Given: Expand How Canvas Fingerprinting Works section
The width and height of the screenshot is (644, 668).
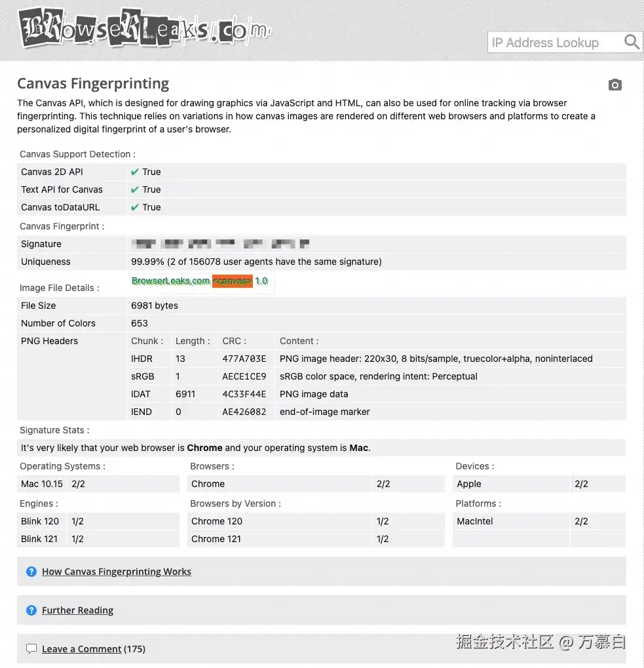Looking at the screenshot, I should [x=116, y=571].
